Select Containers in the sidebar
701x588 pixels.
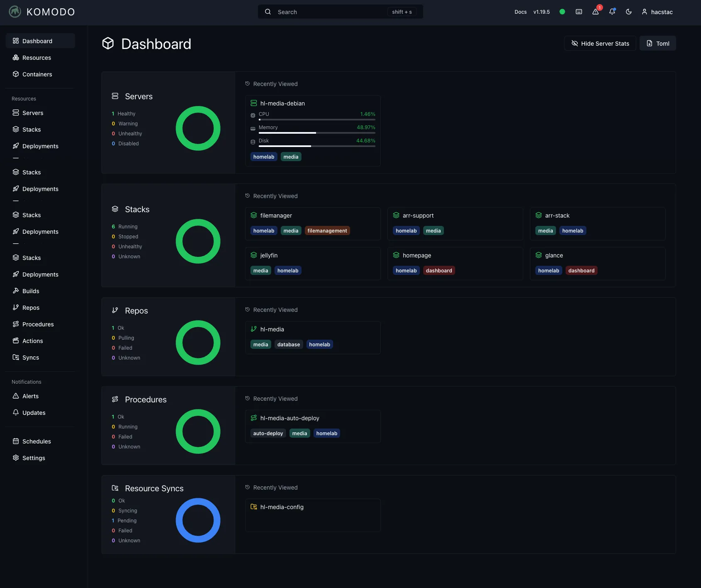[x=37, y=74]
